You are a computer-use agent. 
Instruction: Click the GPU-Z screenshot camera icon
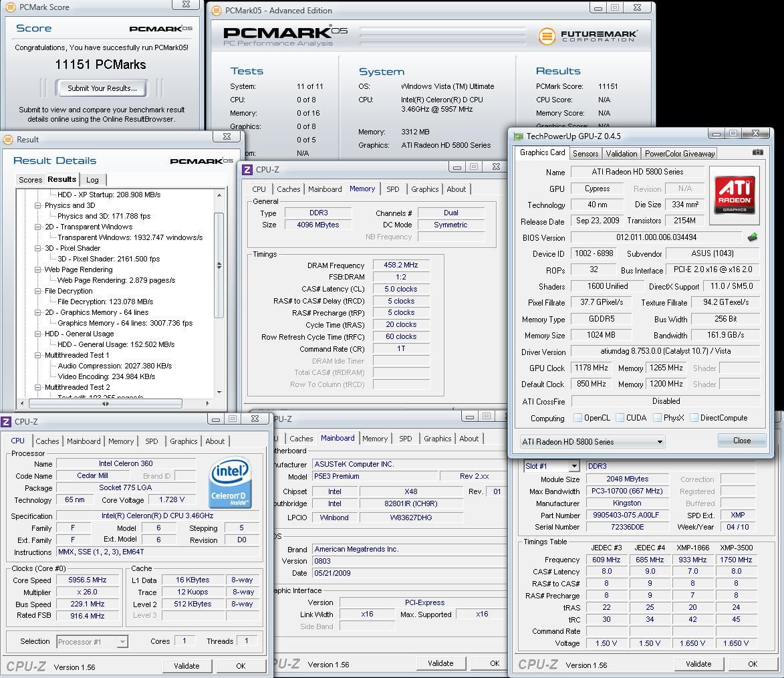pos(757,152)
